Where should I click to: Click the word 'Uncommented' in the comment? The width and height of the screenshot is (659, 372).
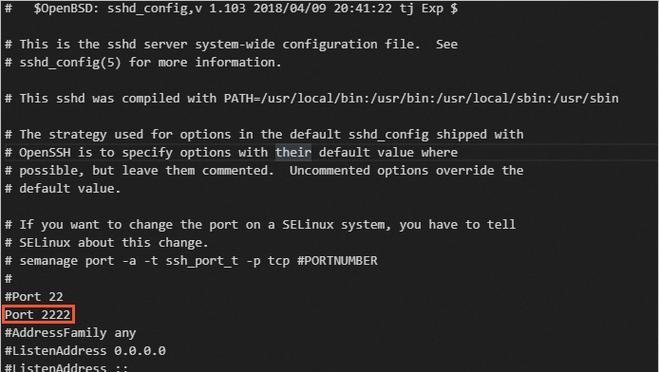point(330,170)
